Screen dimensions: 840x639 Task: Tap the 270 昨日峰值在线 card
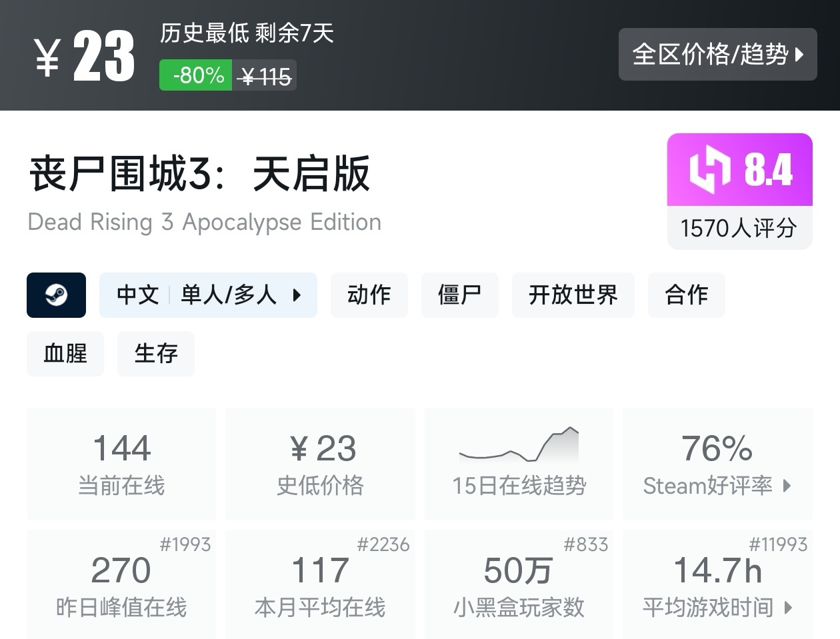[x=121, y=584]
